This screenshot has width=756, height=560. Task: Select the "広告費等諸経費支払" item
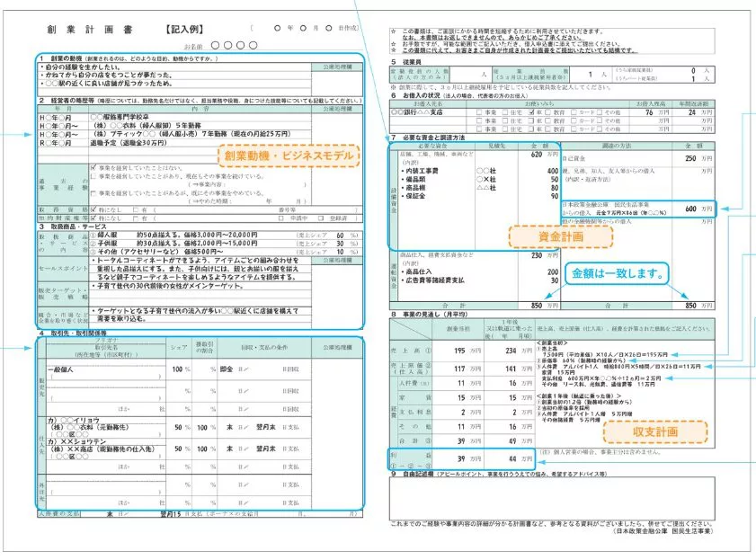click(432, 280)
